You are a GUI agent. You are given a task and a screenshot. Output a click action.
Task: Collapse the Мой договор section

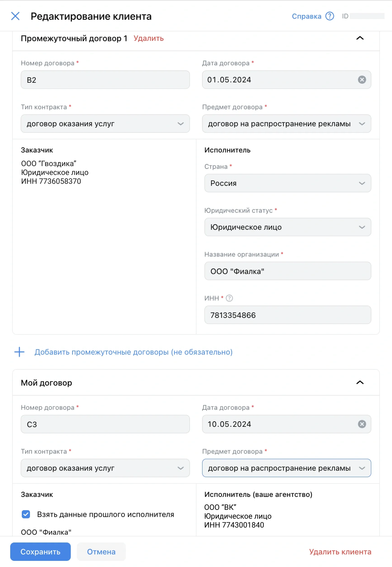(x=360, y=383)
